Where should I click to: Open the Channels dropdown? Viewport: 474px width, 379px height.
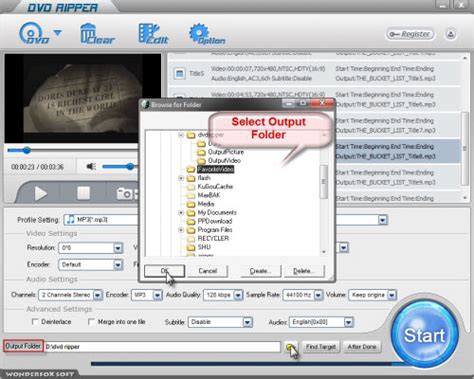point(70,295)
